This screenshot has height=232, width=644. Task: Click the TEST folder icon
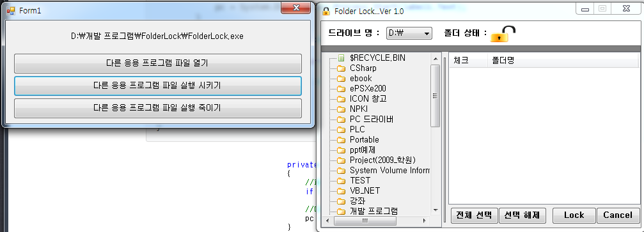[x=341, y=181]
